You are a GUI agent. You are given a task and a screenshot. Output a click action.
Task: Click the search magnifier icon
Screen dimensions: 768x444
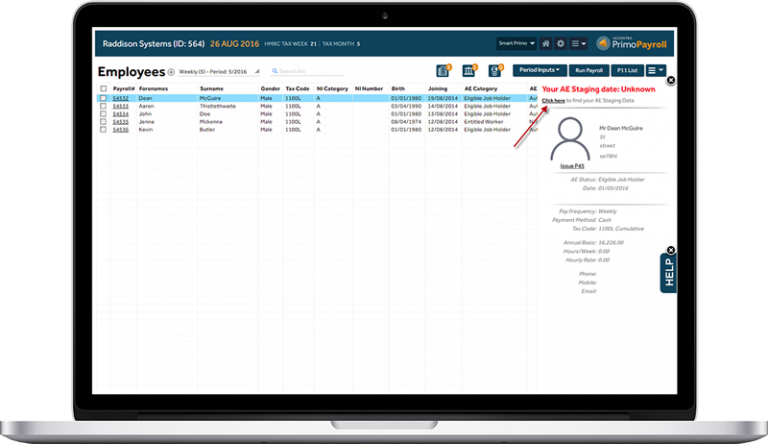[275, 71]
